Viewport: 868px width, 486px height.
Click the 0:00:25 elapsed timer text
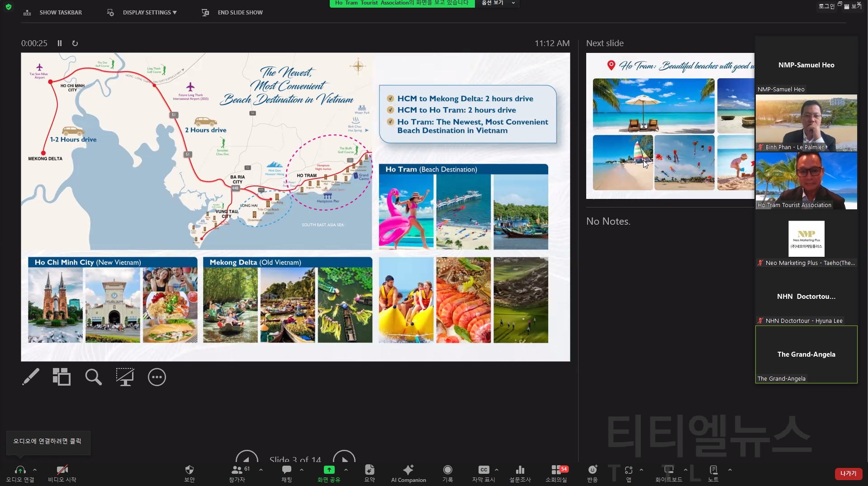[x=34, y=43]
